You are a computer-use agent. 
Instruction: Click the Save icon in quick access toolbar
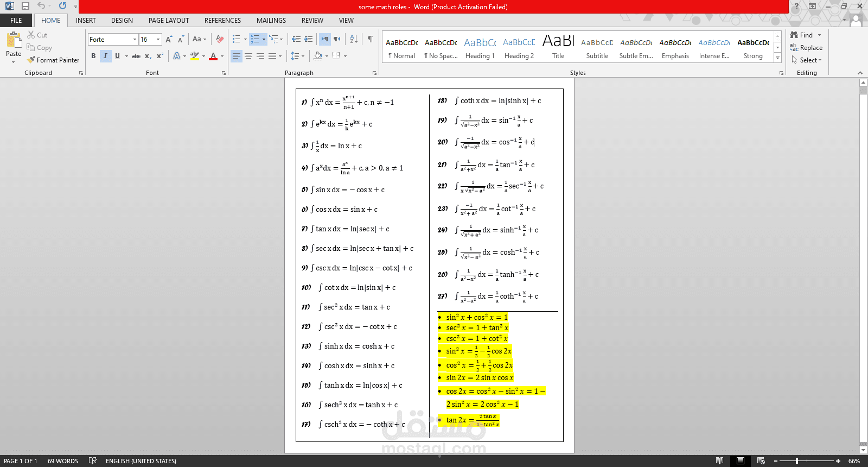(25, 6)
